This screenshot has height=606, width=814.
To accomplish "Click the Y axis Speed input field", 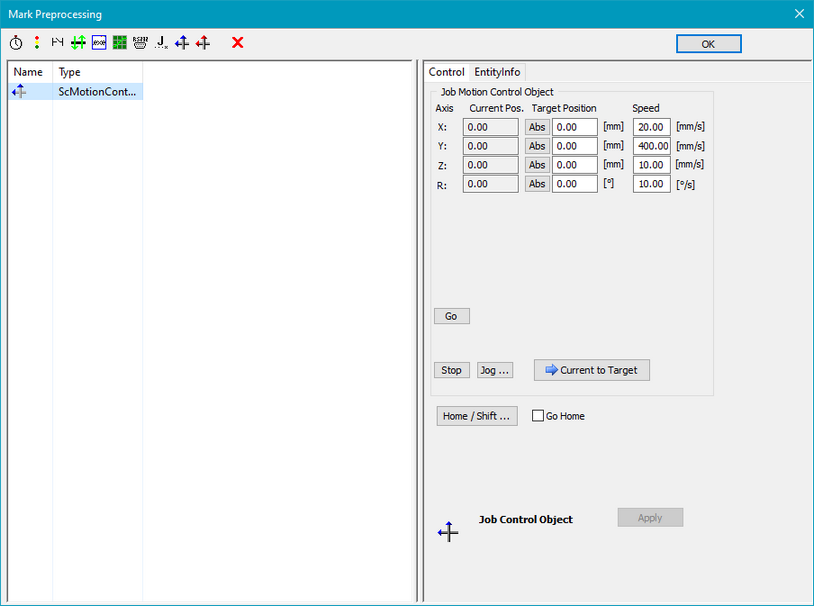I will click(652, 146).
